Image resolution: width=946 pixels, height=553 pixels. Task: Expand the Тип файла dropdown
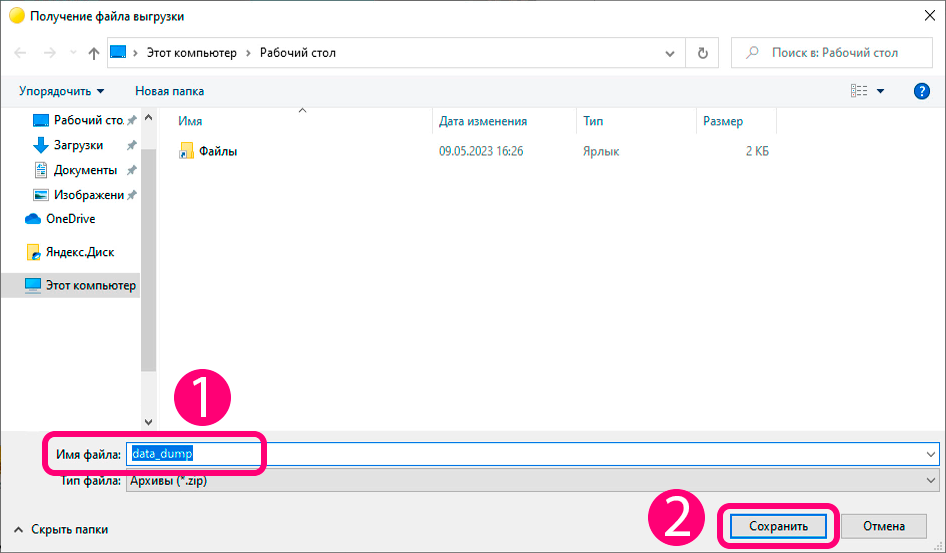(x=930, y=481)
